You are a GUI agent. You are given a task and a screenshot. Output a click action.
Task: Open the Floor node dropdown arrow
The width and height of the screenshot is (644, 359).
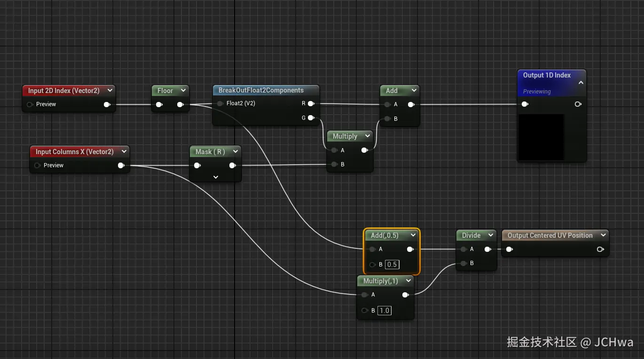click(183, 91)
